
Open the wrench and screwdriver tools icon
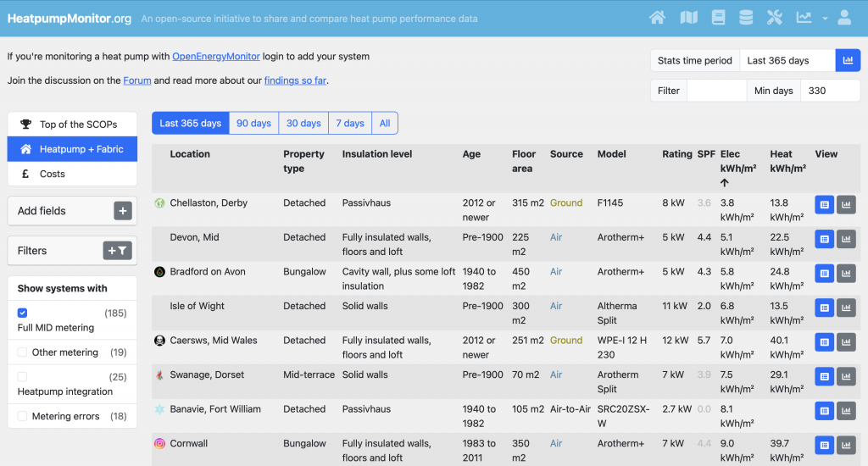tap(775, 18)
